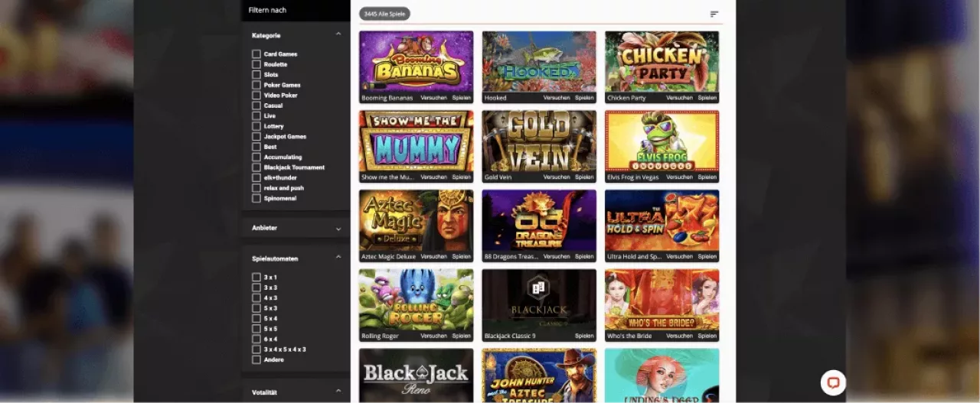Screen dimensions: 980x403
Task: Tick the Jackpot Games checkbox
Action: pos(256,136)
